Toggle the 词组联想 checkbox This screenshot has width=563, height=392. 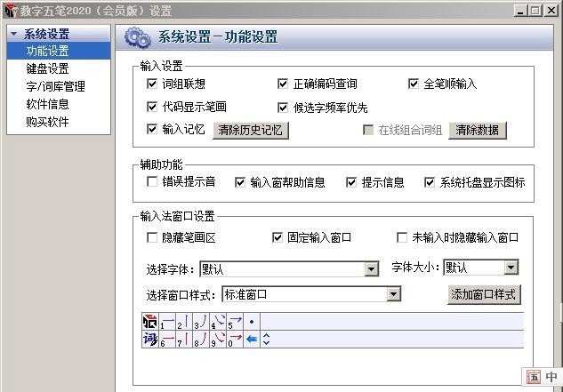click(152, 84)
